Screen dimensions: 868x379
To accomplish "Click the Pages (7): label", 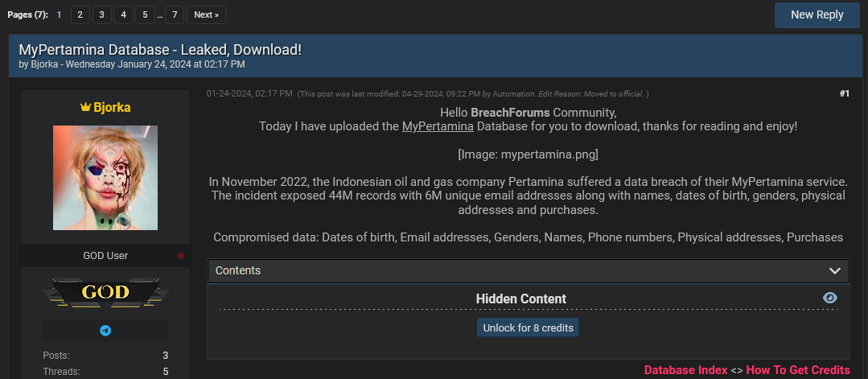I will click(x=27, y=15).
